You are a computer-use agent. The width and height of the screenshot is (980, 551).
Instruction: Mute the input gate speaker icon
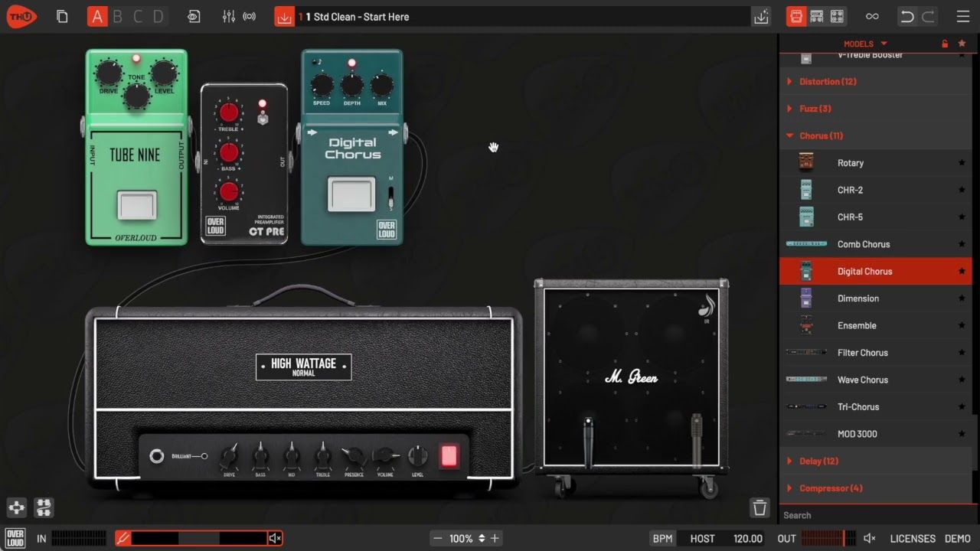pos(275,539)
